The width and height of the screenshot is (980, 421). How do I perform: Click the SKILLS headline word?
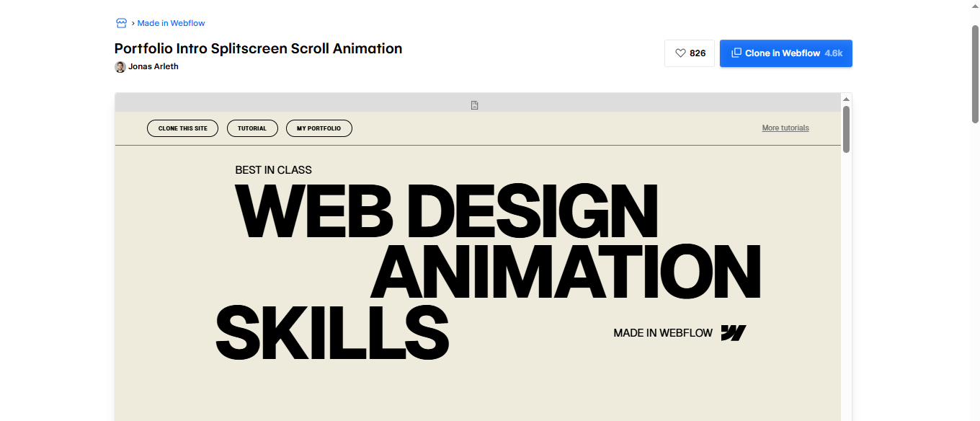(x=332, y=332)
